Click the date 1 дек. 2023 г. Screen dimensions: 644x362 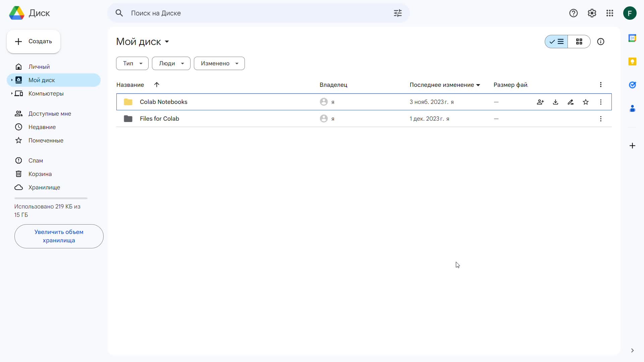[427, 119]
